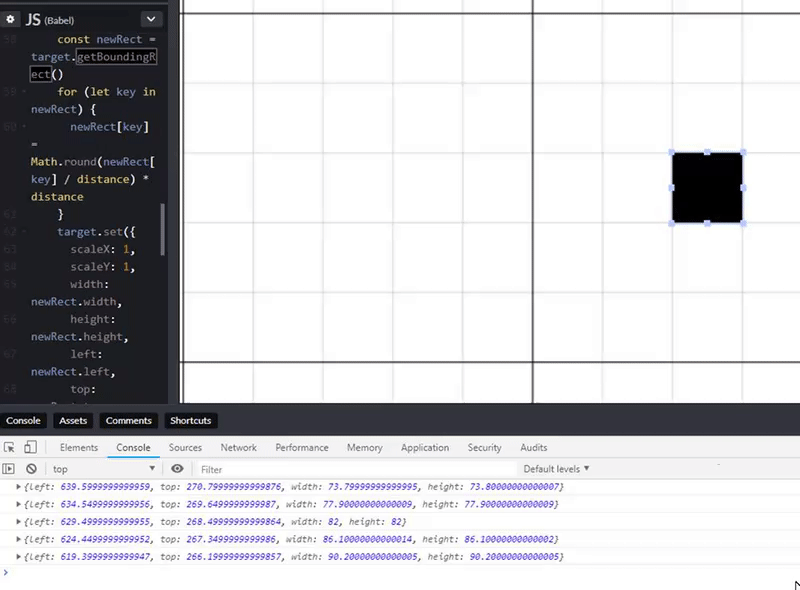The width and height of the screenshot is (800, 590).
Task: Open the Network tab
Action: [x=238, y=448]
